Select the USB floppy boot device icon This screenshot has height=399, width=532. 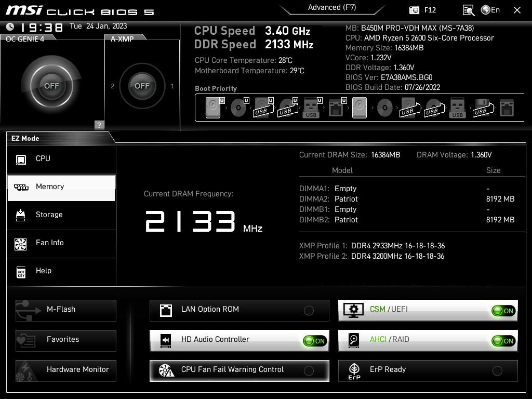(483, 108)
